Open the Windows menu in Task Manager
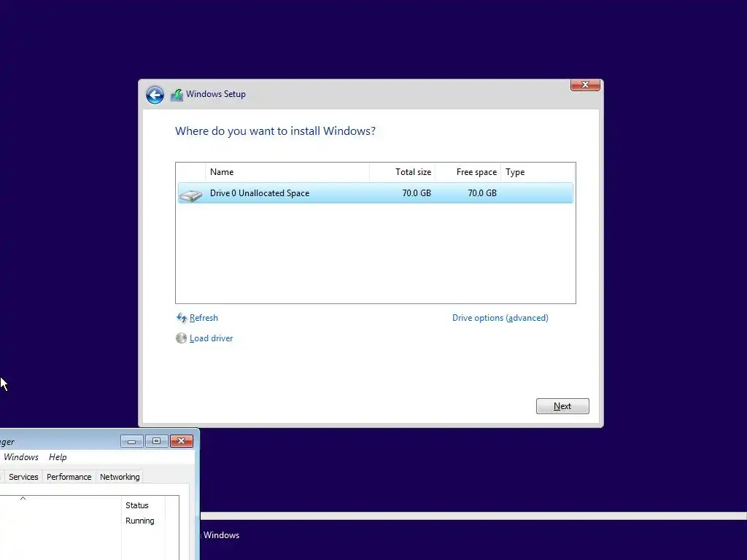Screen dimensions: 747x560 coord(21,457)
